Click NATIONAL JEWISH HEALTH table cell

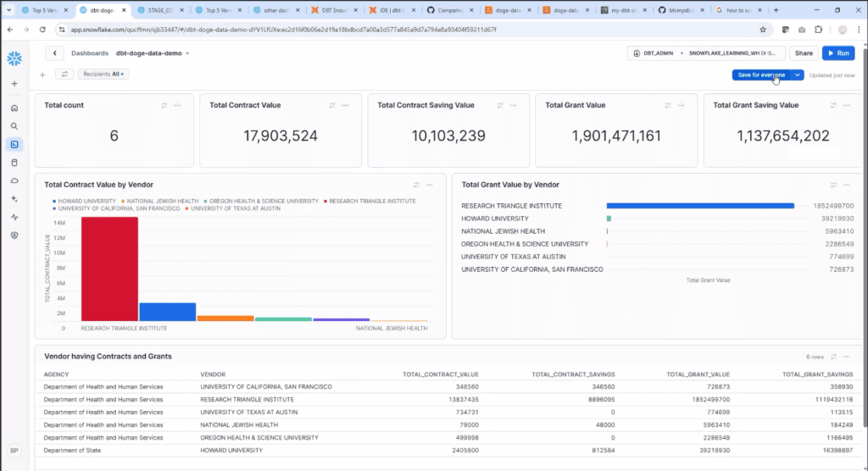click(239, 425)
